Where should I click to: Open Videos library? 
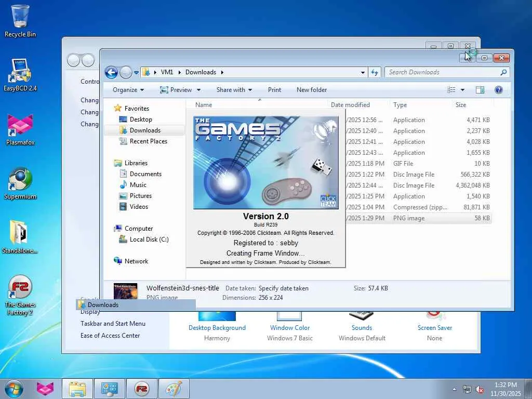tap(138, 207)
